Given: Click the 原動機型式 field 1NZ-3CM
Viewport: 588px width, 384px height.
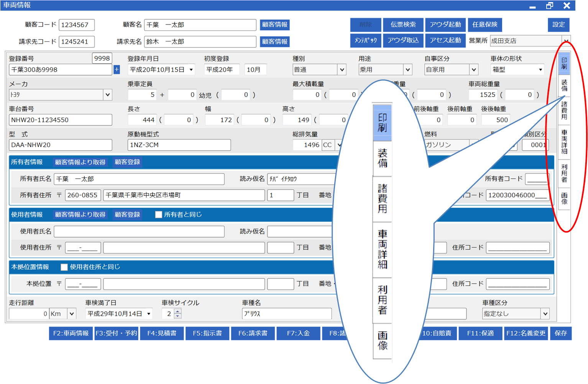Looking at the screenshot, I should coord(179,145).
